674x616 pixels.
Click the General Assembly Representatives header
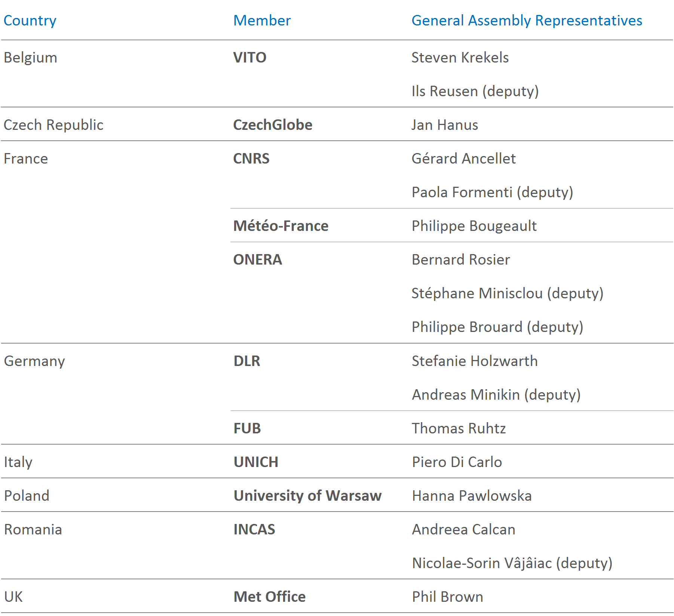pos(527,21)
